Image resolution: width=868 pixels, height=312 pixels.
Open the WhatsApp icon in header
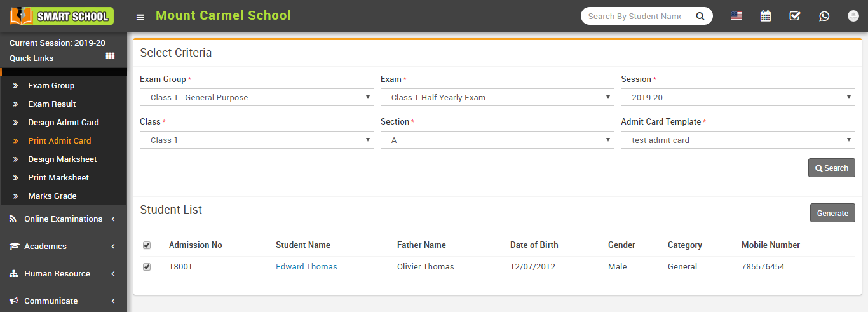(824, 16)
